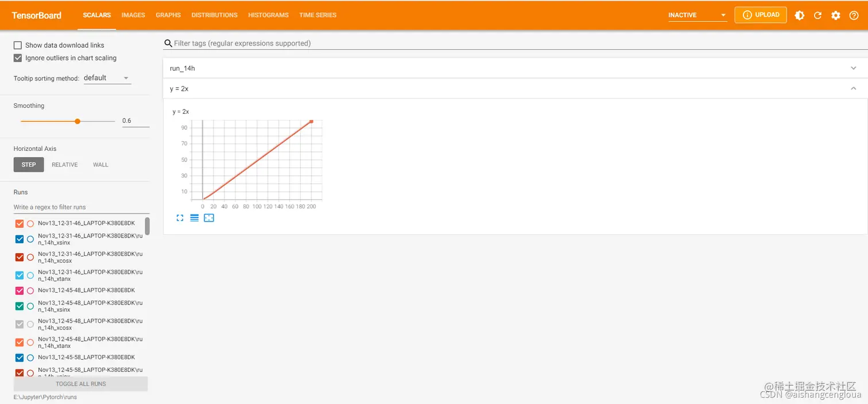The image size is (868, 404).
Task: Click the Horizontal Axis label
Action: point(35,149)
